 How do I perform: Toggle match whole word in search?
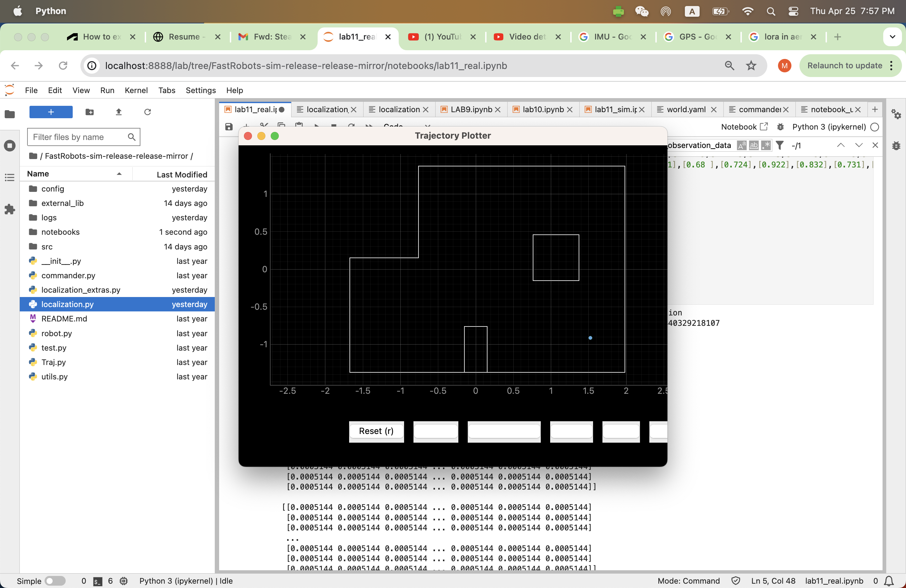click(x=754, y=145)
